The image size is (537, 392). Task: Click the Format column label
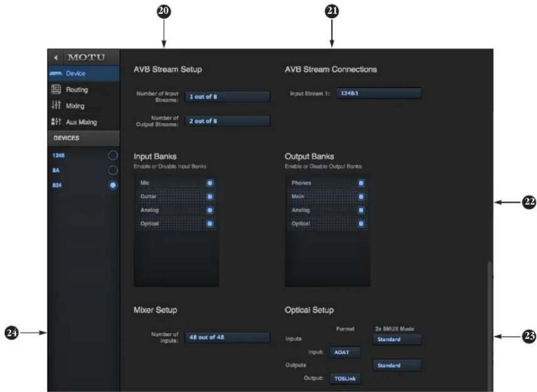[x=345, y=329]
